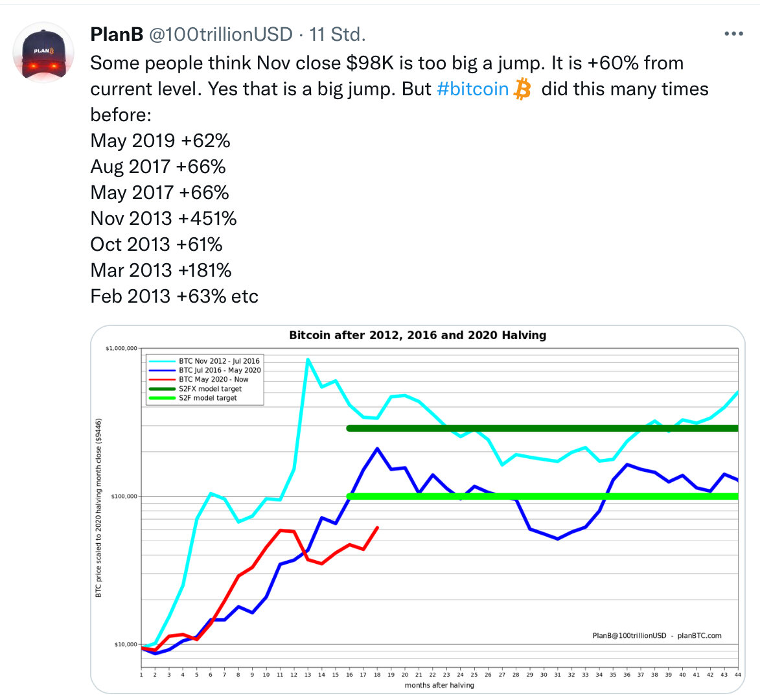The height and width of the screenshot is (700, 760).
Task: Open the @100trillionUSD handle link
Action: (x=221, y=34)
